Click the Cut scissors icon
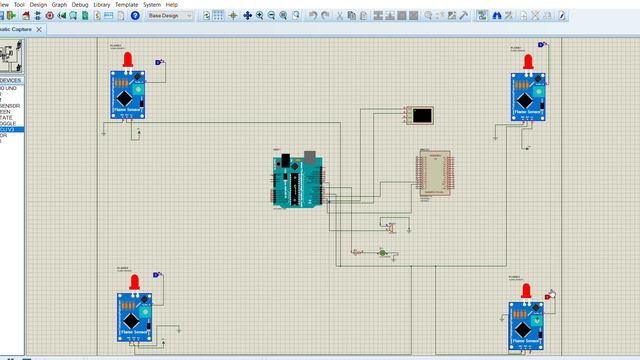Image resolution: width=640 pixels, height=360 pixels. coord(340,16)
